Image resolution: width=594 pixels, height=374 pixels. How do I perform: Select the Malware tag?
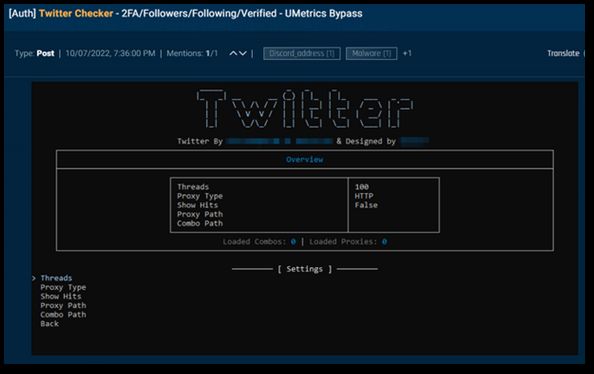tap(371, 53)
